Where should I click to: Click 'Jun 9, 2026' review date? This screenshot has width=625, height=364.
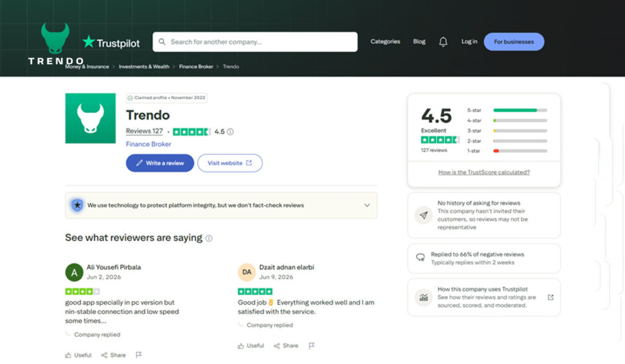pyautogui.click(x=276, y=277)
